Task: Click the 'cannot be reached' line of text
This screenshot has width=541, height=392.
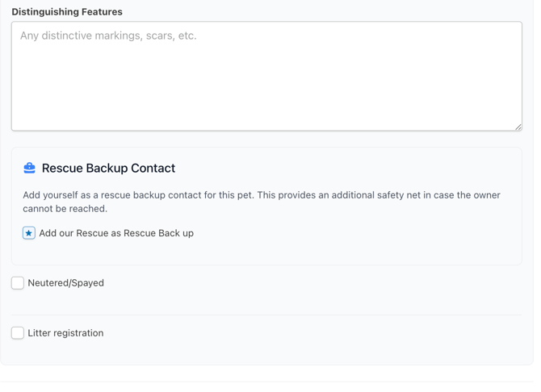Action: [65, 209]
